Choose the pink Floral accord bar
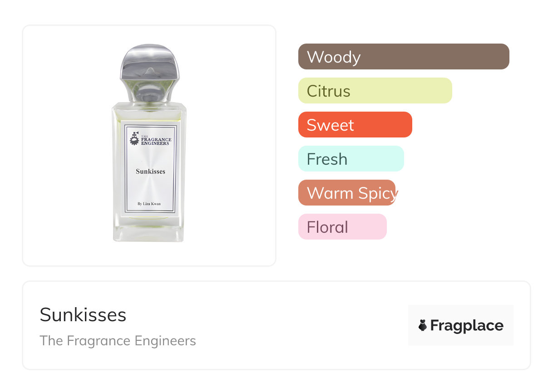This screenshot has height=392, width=553. [x=342, y=227]
